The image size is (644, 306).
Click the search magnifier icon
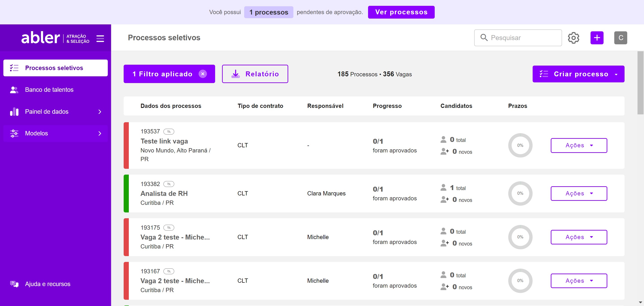click(x=484, y=38)
